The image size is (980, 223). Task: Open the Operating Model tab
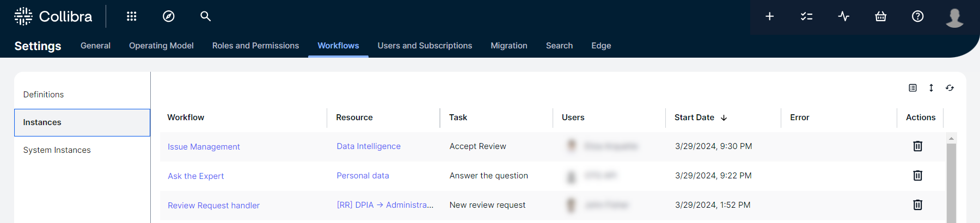(x=161, y=46)
